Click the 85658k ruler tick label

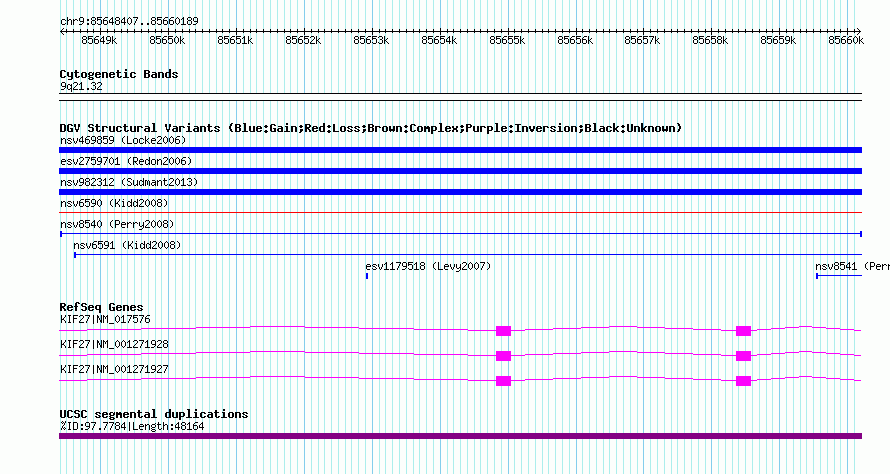click(710, 40)
